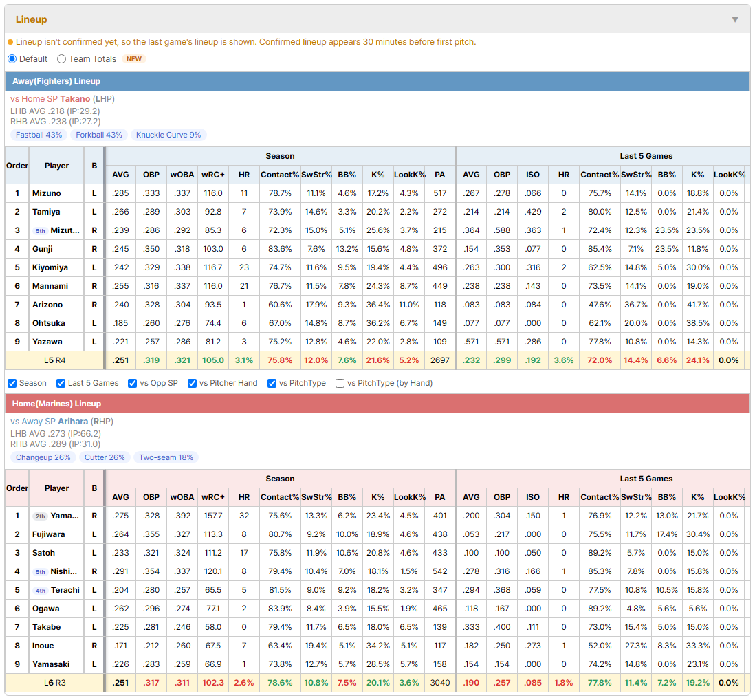Click the Fighters table PA column header
755x700 pixels.
[x=439, y=175]
